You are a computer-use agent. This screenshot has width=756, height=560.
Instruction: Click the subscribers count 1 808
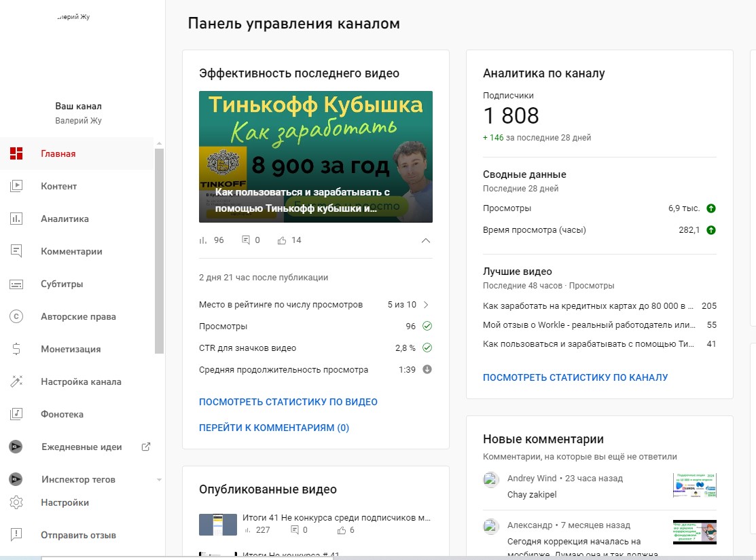511,115
